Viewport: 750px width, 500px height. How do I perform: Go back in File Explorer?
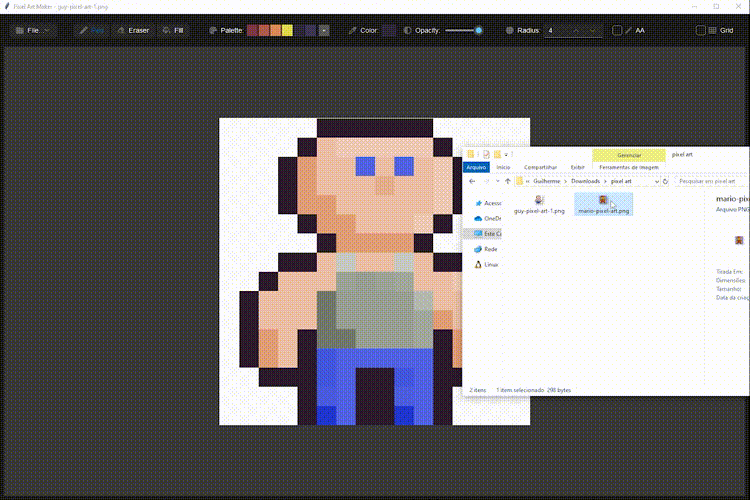(472, 181)
